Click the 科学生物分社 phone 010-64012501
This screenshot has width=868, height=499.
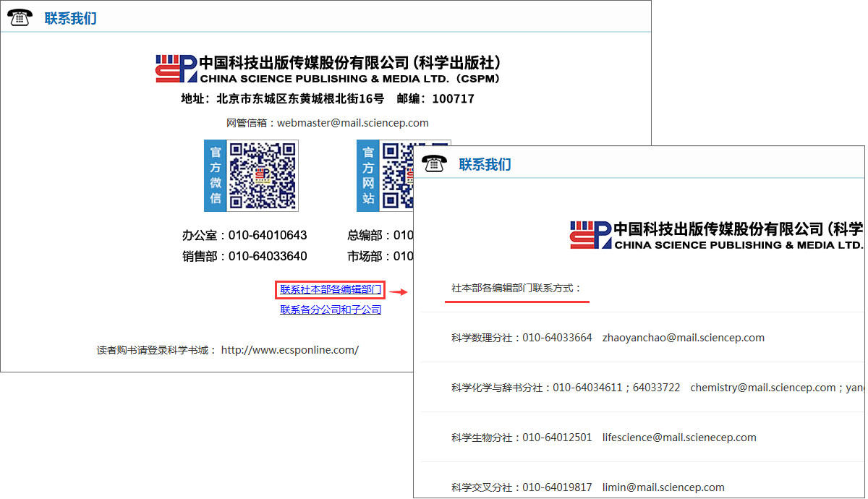click(557, 438)
